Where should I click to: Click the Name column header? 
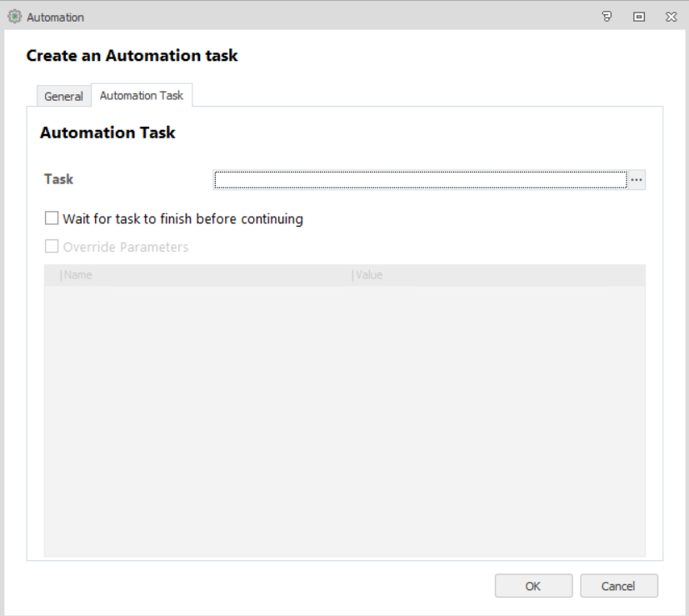(x=78, y=275)
